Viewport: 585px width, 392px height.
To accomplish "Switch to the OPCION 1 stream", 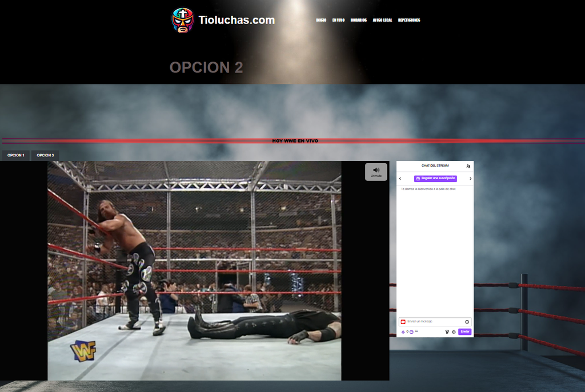I will click(15, 155).
